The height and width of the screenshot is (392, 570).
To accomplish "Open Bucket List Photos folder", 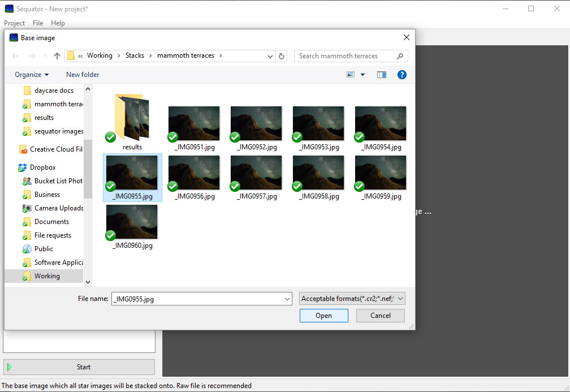I will (x=53, y=181).
